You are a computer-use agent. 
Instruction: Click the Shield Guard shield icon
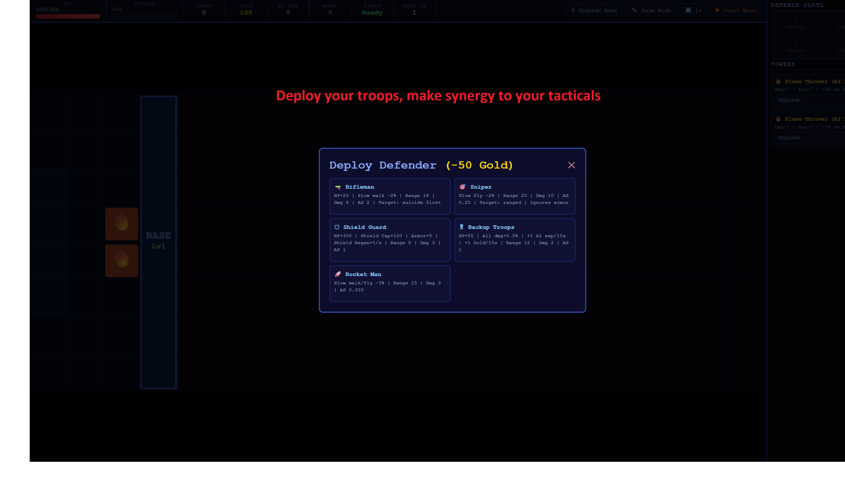[x=337, y=227]
